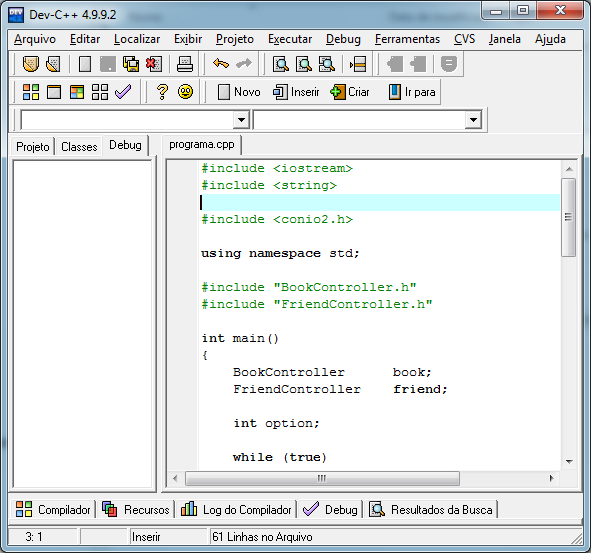The image size is (591, 553).
Task: Click the Save All floppy disks icon
Action: point(131,64)
